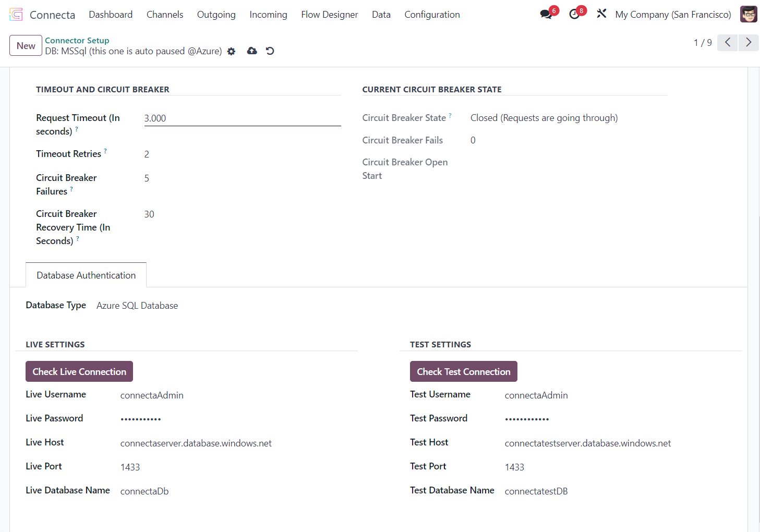760x532 pixels.
Task: Open the activities clock icon
Action: [x=574, y=15]
